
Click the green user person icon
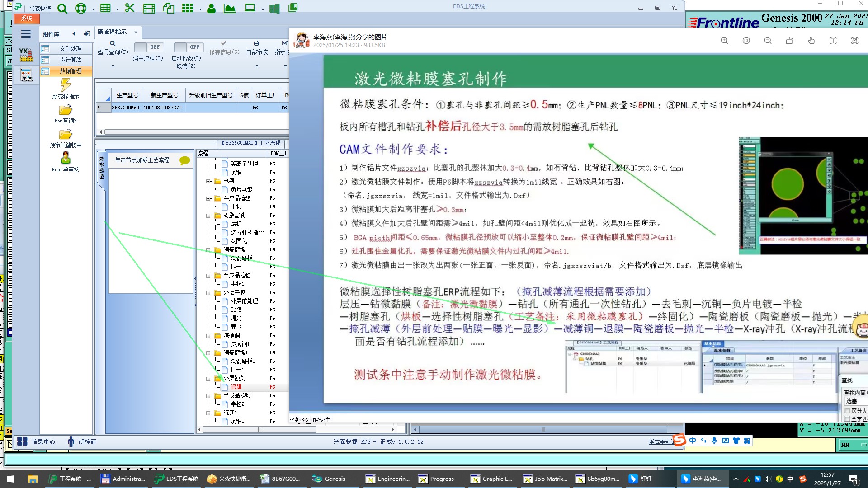(211, 8)
